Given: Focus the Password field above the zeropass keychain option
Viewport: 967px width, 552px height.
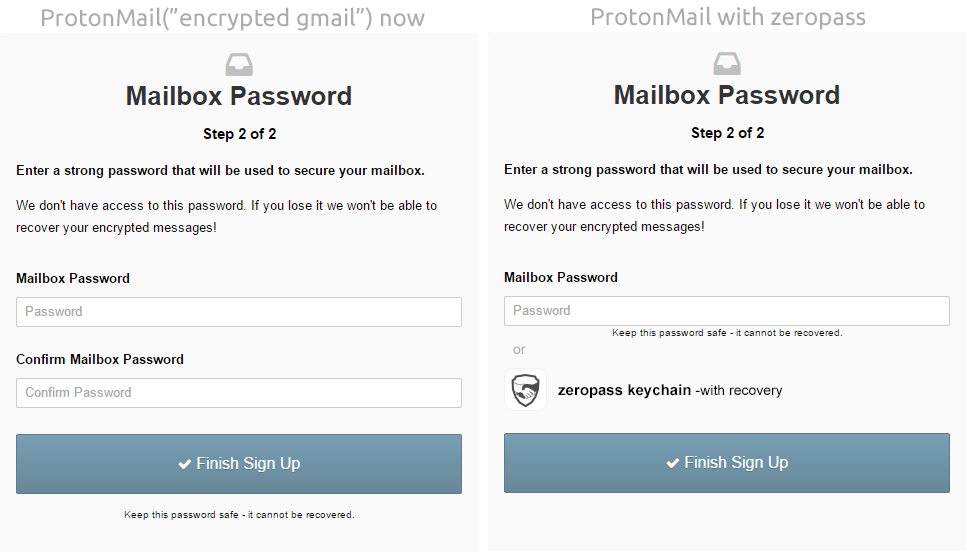Looking at the screenshot, I should (x=727, y=311).
